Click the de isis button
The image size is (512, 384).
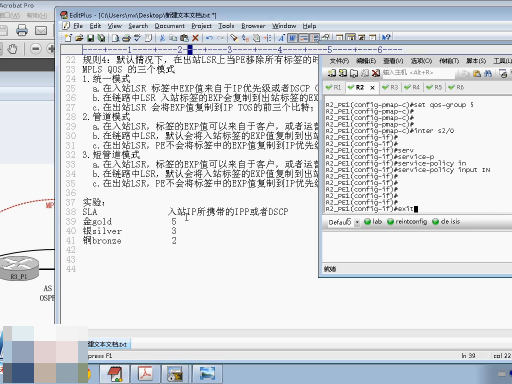coord(446,222)
